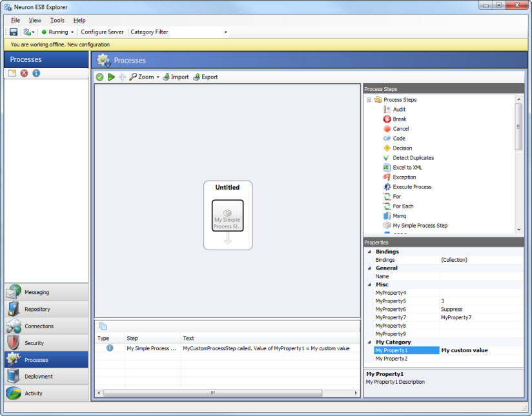Select My Simple Process Step in list
Viewport: 532px width, 416px height.
[x=420, y=226]
